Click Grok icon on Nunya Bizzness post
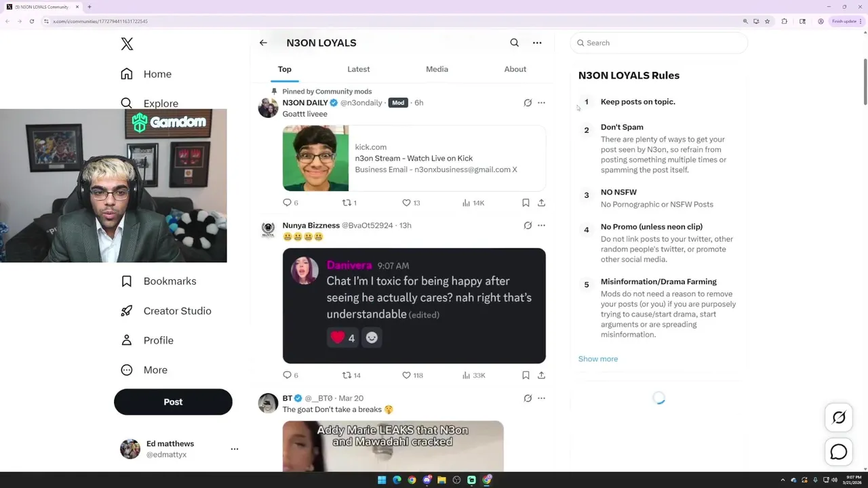 528,226
